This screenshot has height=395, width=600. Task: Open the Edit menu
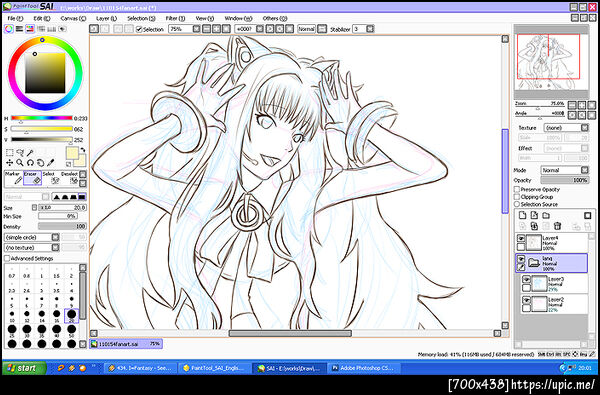(42, 18)
